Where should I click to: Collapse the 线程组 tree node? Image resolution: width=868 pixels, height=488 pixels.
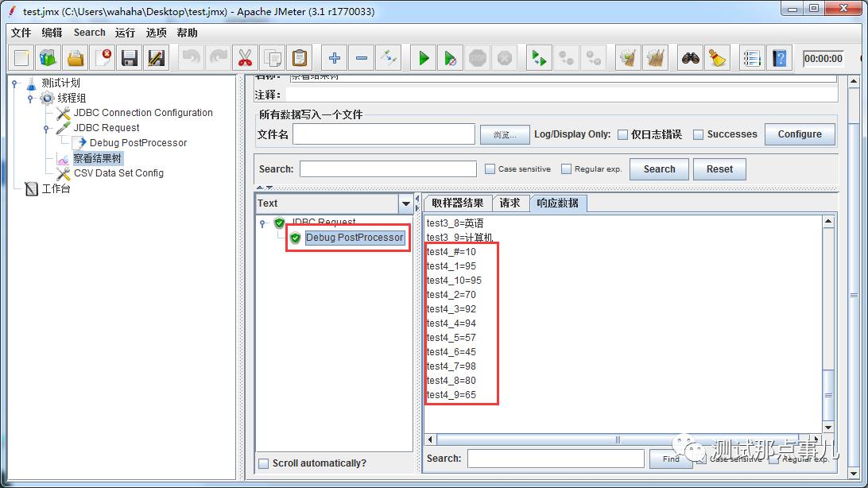[31, 99]
